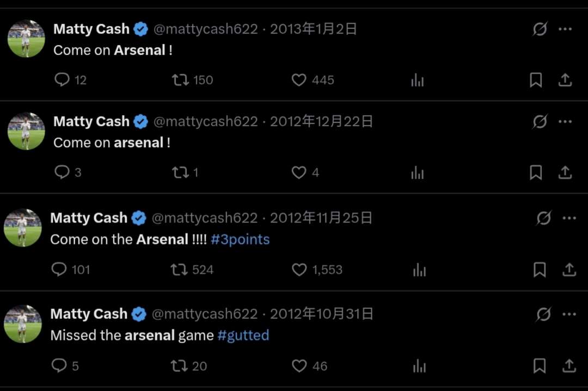Open the #gutted hashtag
Viewport: 588px width, 391px height.
point(243,336)
